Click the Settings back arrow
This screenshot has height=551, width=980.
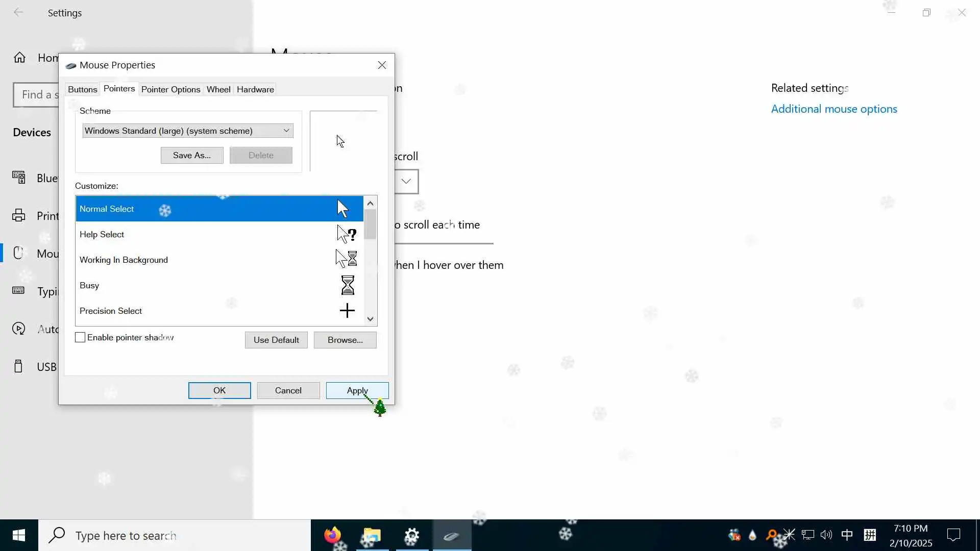(x=18, y=13)
